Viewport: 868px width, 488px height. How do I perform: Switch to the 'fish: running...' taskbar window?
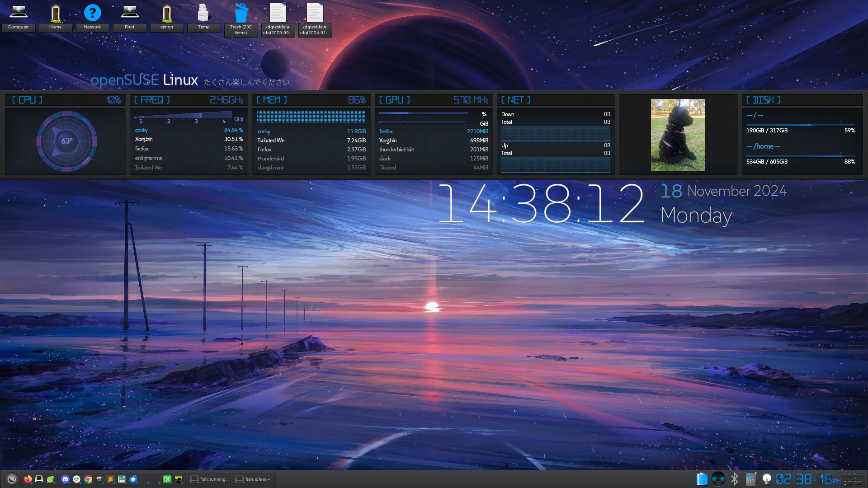(209, 479)
